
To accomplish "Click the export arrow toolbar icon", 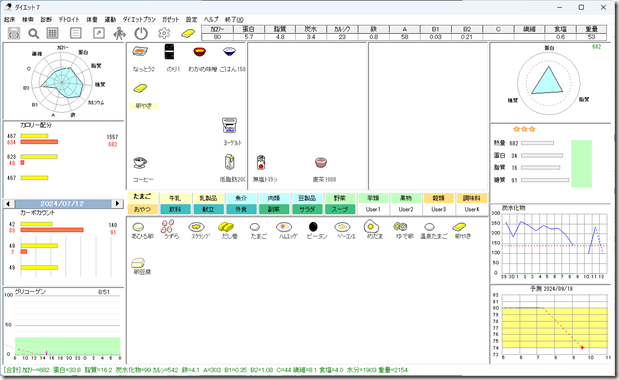I will pyautogui.click(x=99, y=33).
